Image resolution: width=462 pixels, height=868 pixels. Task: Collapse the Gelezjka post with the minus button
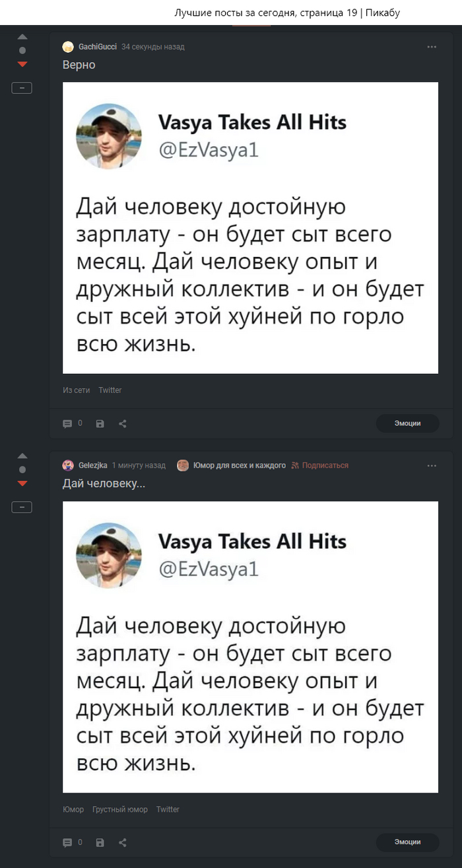click(x=22, y=507)
